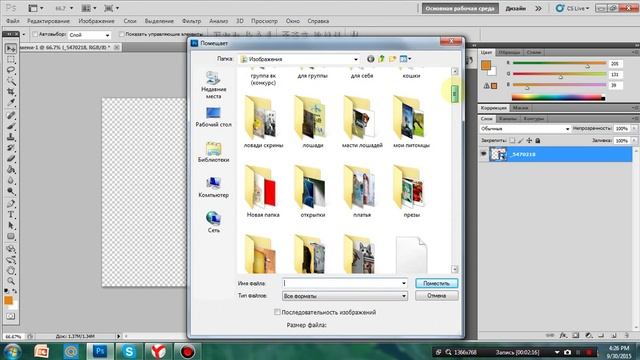Select the Rectangle shape tool
640x360 pixels.
(x=11, y=236)
